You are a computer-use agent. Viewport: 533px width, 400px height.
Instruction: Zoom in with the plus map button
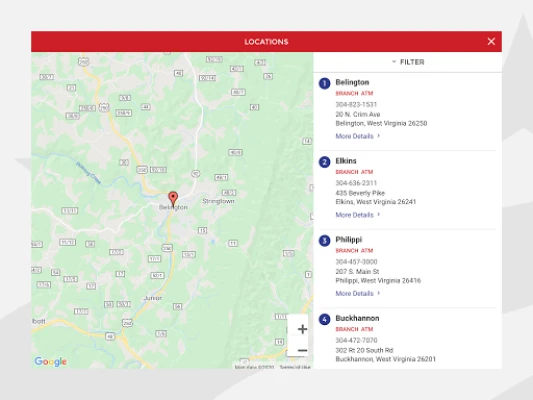click(302, 329)
